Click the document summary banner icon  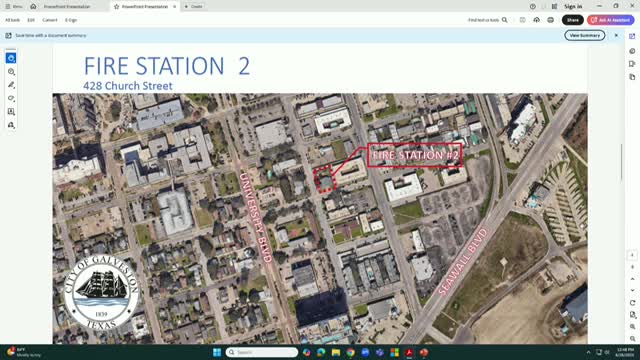click(8, 36)
